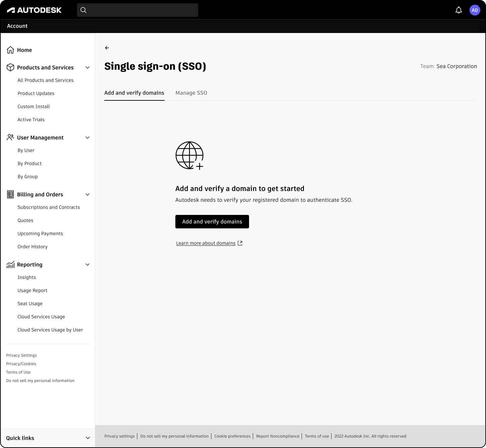
Task: Click the Account header label
Action: [17, 26]
